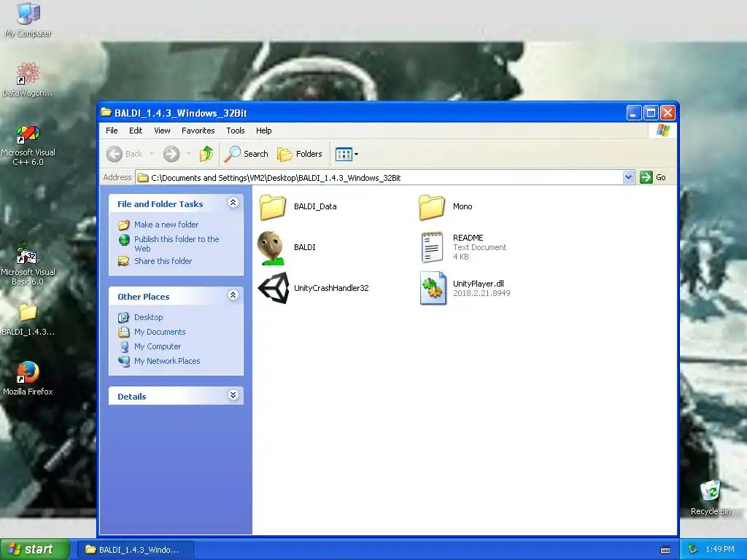
Task: Click the 1:49 PM clock
Action: [720, 550]
